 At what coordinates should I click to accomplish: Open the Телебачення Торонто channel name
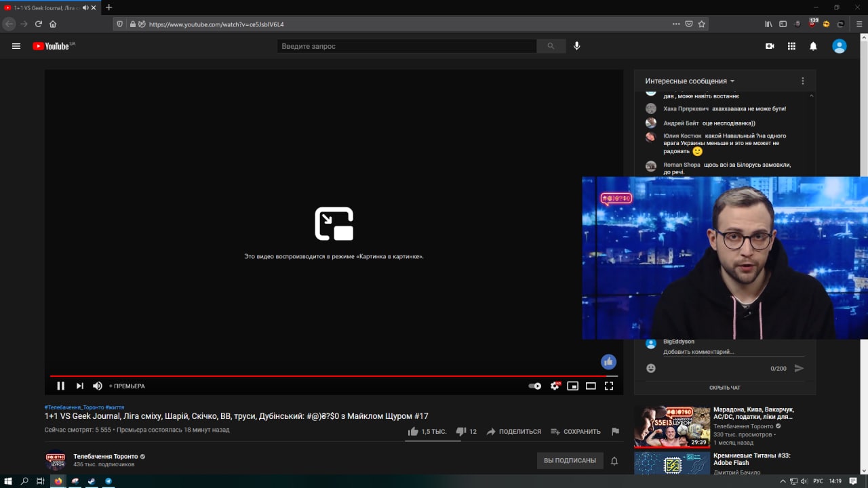(106, 456)
